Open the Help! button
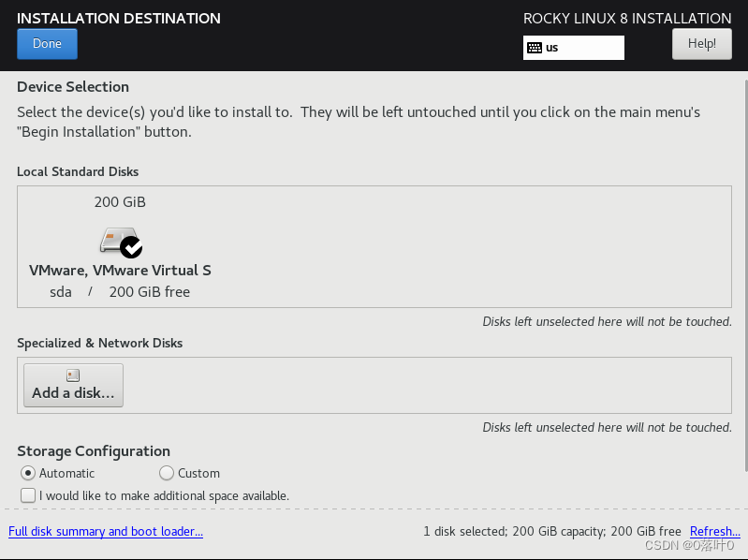Image resolution: width=748 pixels, height=560 pixels. (702, 44)
